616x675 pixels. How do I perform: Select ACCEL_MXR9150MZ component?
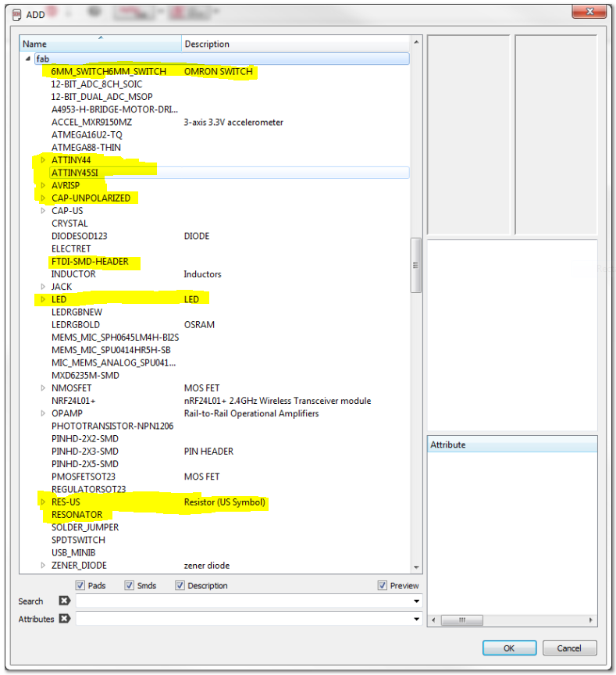(x=91, y=122)
